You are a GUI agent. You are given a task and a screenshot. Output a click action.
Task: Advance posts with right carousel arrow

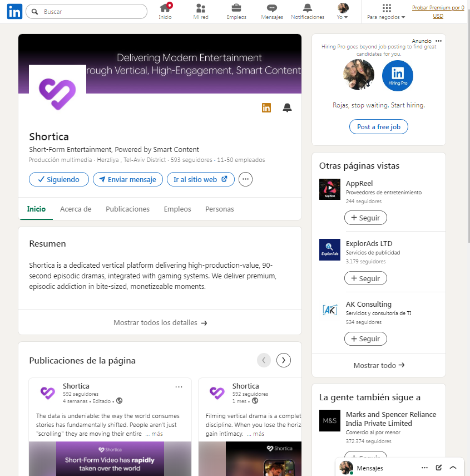284,360
